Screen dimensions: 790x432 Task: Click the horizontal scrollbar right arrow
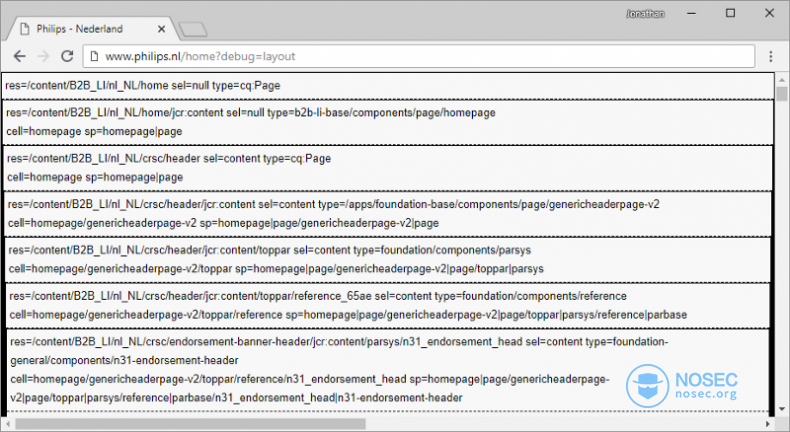(768, 424)
